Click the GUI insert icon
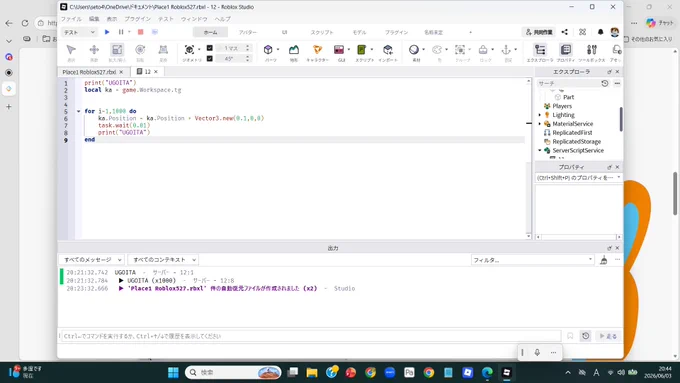Viewport: 680px width, 383px height. (x=339, y=50)
